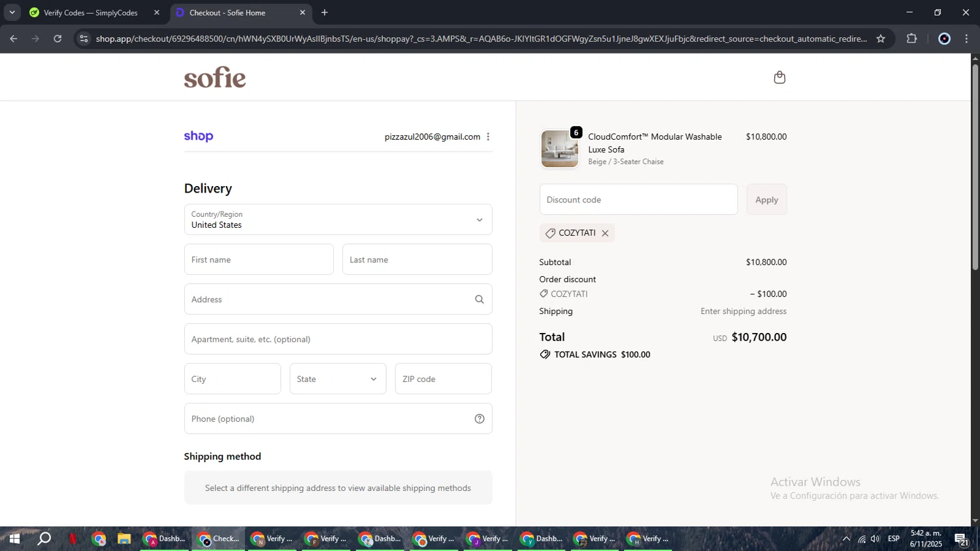Open the volume control in tray

coord(875,539)
